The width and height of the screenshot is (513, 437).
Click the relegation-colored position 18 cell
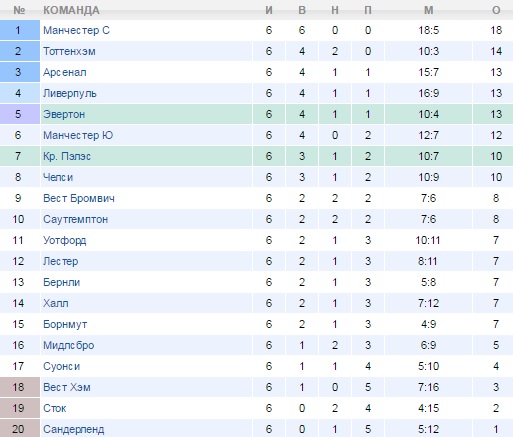click(x=20, y=387)
